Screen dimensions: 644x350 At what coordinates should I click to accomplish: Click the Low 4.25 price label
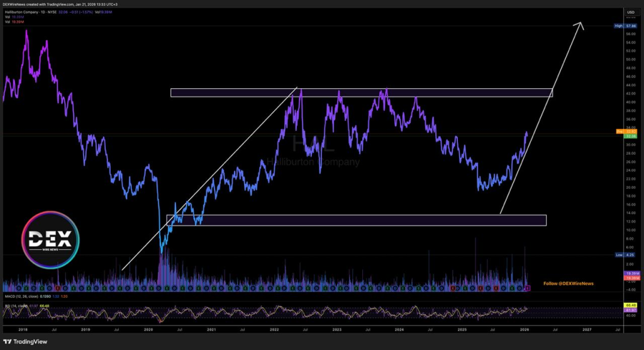click(x=625, y=255)
